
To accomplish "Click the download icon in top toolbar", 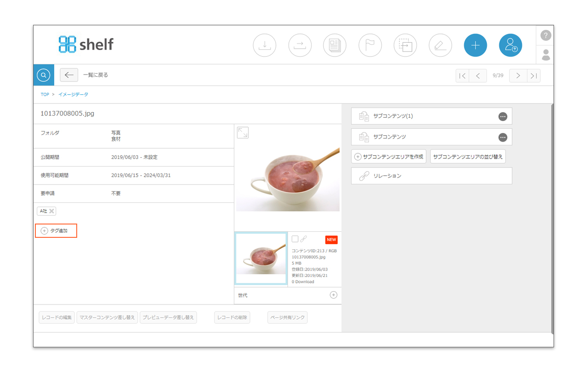I will click(x=265, y=46).
